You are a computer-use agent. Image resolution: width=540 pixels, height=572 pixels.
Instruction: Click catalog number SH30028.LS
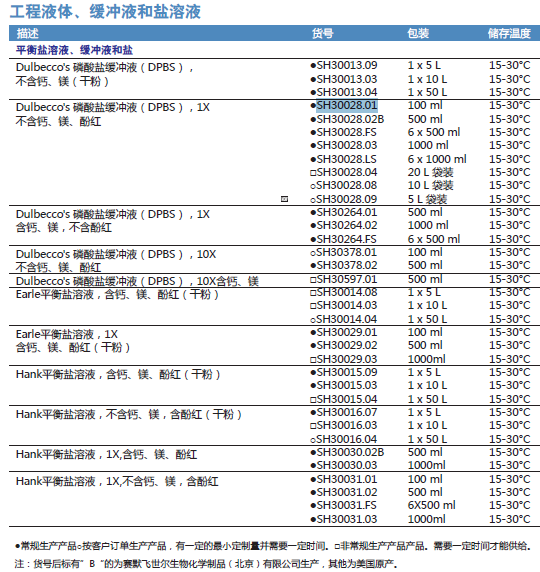(346, 159)
